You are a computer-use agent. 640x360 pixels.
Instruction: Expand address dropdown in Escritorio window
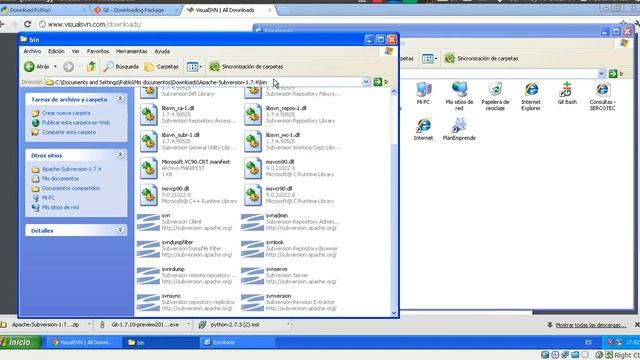coord(601,73)
